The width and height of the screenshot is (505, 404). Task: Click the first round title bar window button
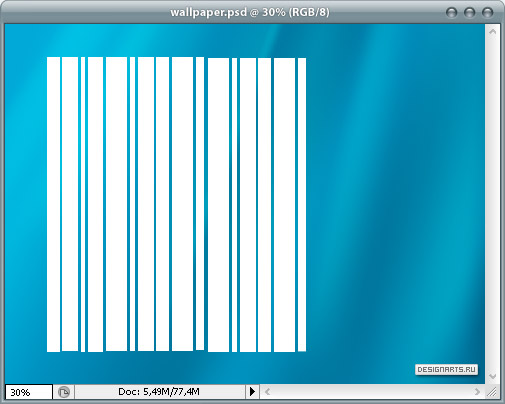(x=452, y=13)
